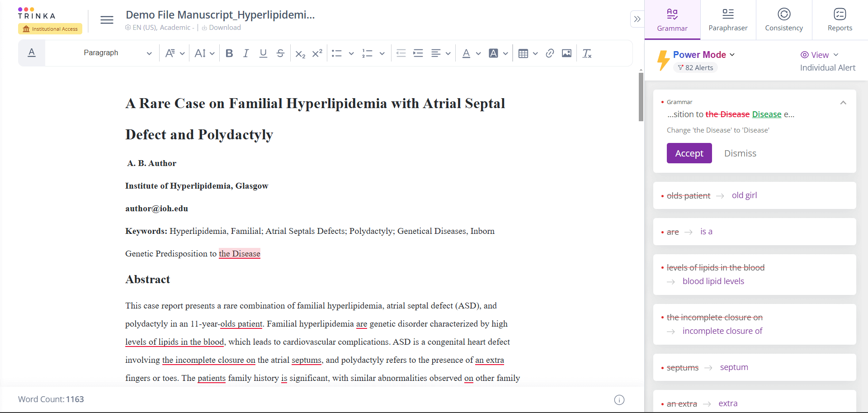Click the text style A icon
The height and width of the screenshot is (413, 868).
coord(32,53)
